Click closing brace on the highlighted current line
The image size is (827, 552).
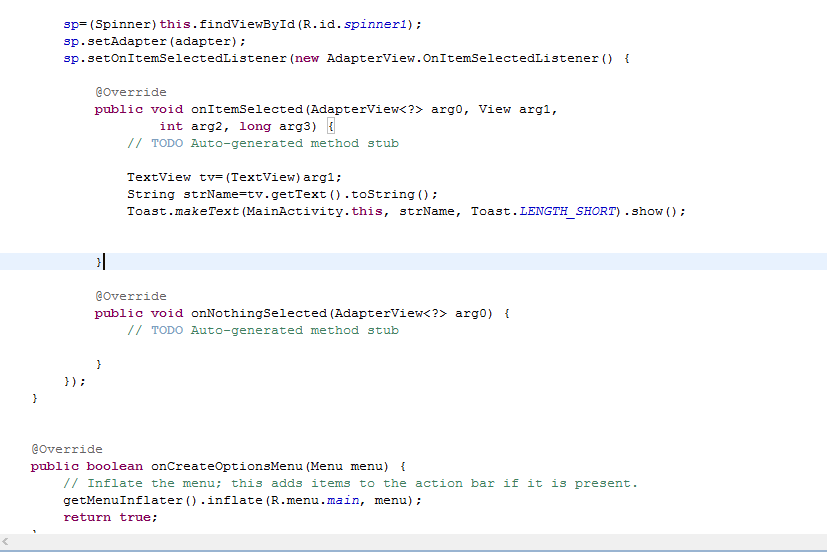click(99, 262)
